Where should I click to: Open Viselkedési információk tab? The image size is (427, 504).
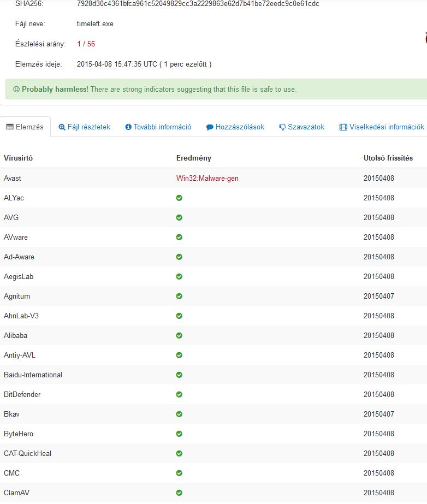[382, 127]
